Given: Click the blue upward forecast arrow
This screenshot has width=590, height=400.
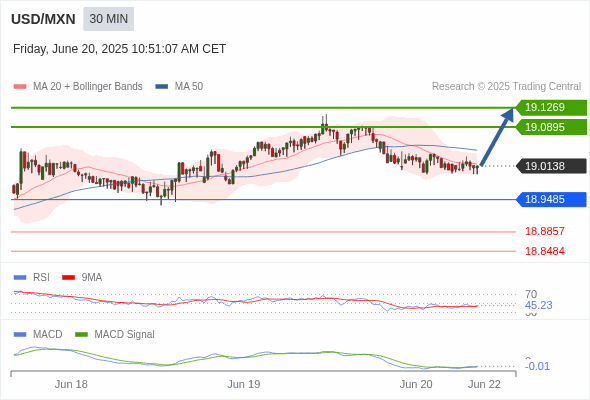Looking at the screenshot, I should [497, 137].
